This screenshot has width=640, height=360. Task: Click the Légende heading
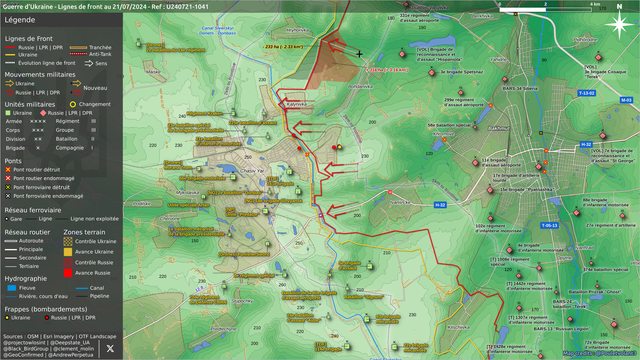pyautogui.click(x=20, y=20)
